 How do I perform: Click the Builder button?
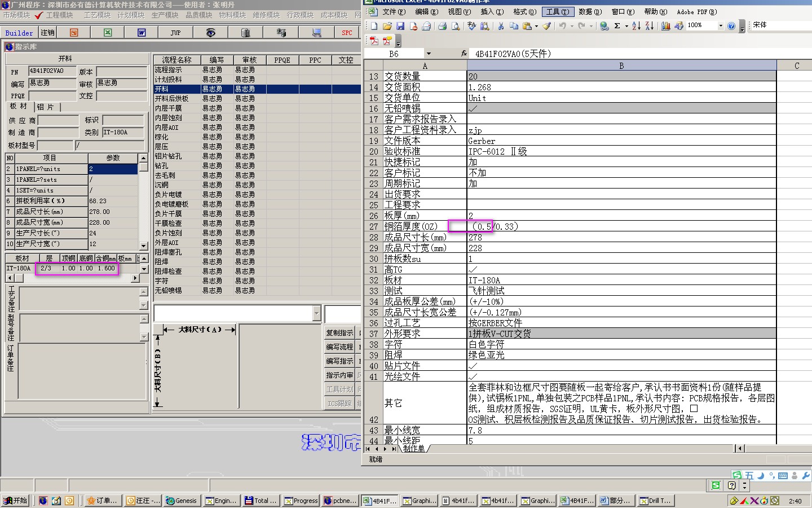(x=19, y=33)
